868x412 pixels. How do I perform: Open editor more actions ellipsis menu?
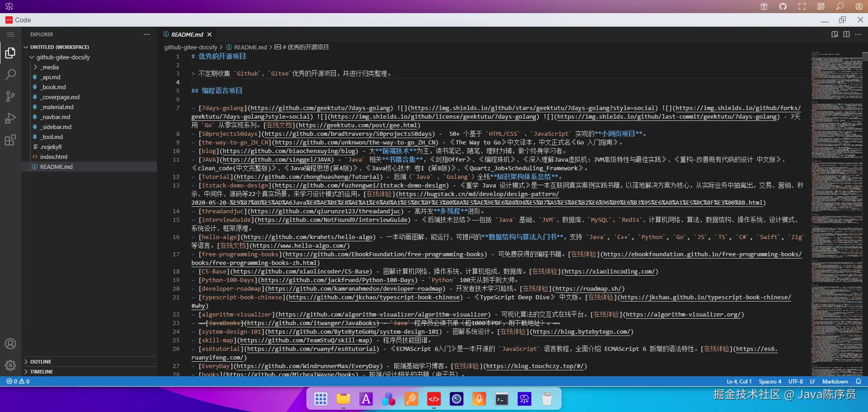click(858, 34)
